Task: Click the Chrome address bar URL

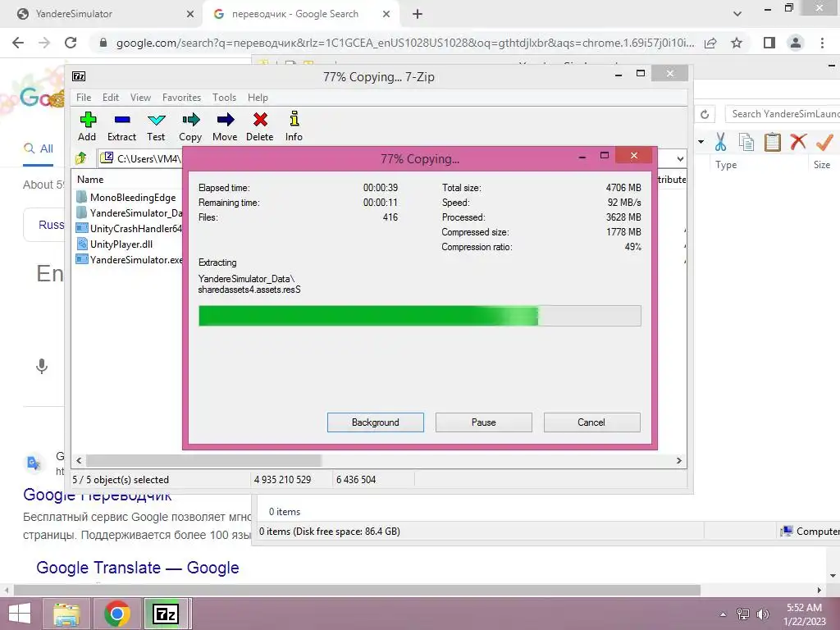Action: pos(405,43)
